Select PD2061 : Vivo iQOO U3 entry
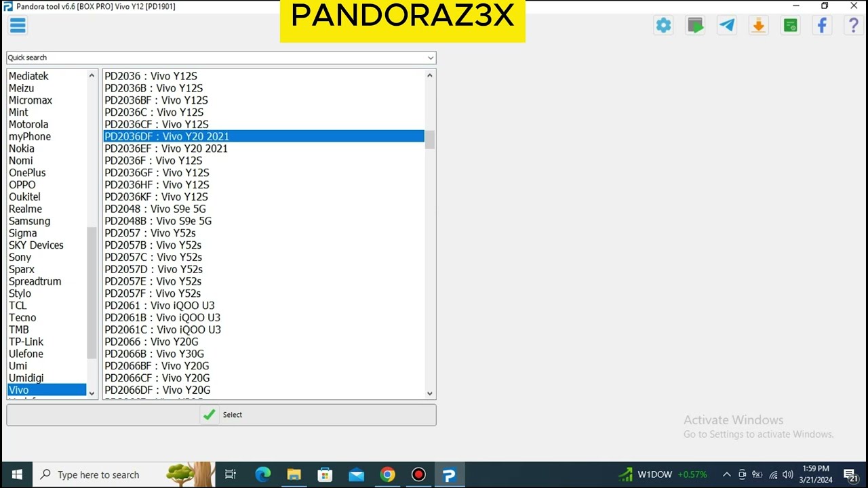 tap(159, 306)
